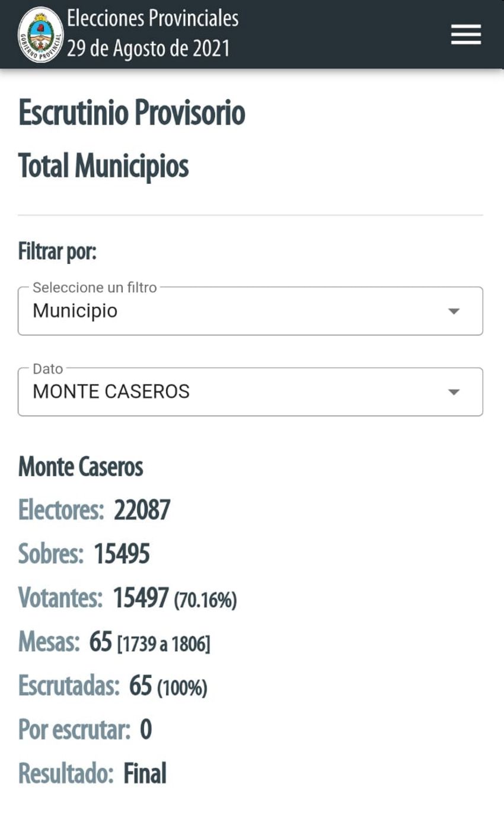
Task: Expand the Municipio filter dropdown arrow
Action: pyautogui.click(x=454, y=311)
